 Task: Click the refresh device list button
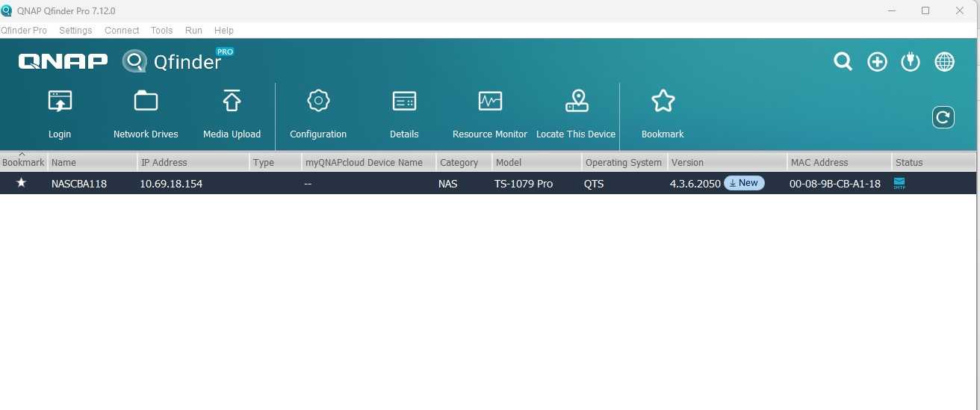pyautogui.click(x=943, y=117)
